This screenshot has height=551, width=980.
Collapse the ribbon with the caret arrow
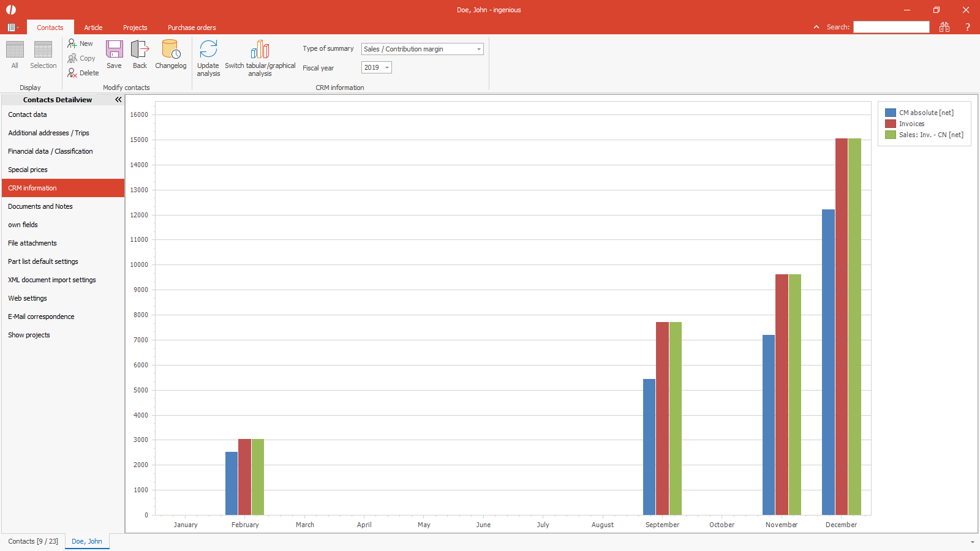[816, 27]
